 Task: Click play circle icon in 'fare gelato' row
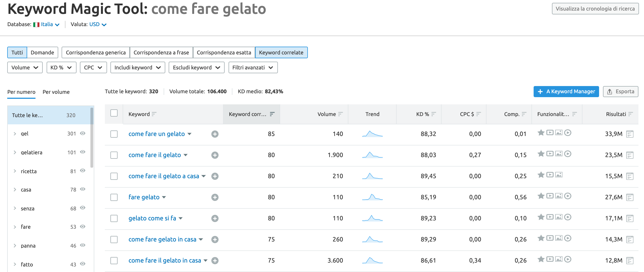[x=568, y=196]
